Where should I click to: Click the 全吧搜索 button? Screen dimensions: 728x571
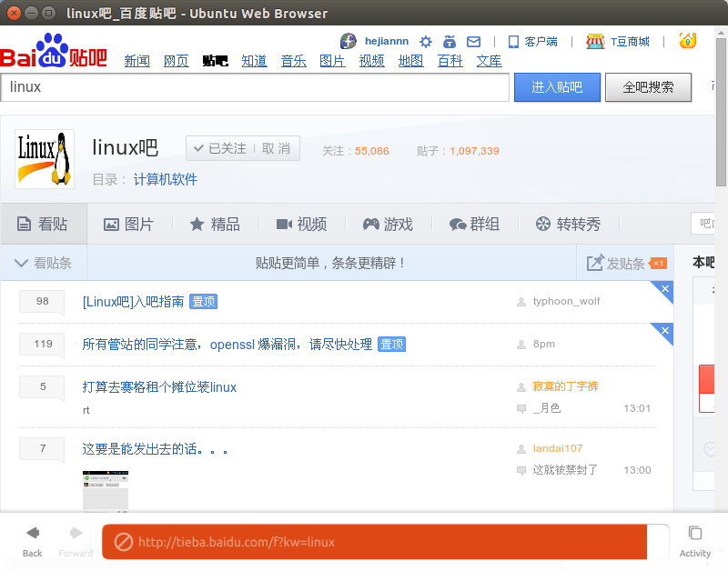click(648, 87)
